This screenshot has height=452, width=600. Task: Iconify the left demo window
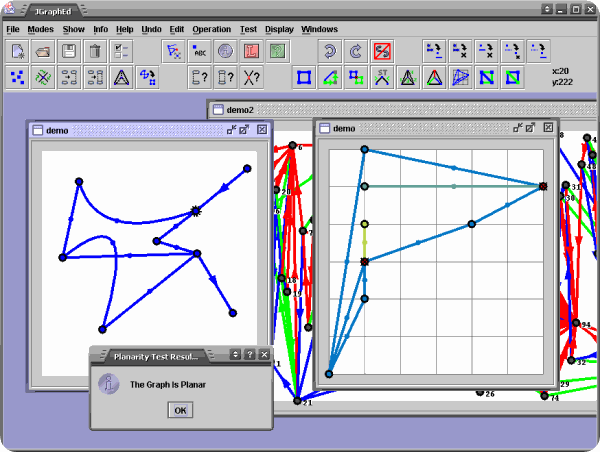click(232, 130)
